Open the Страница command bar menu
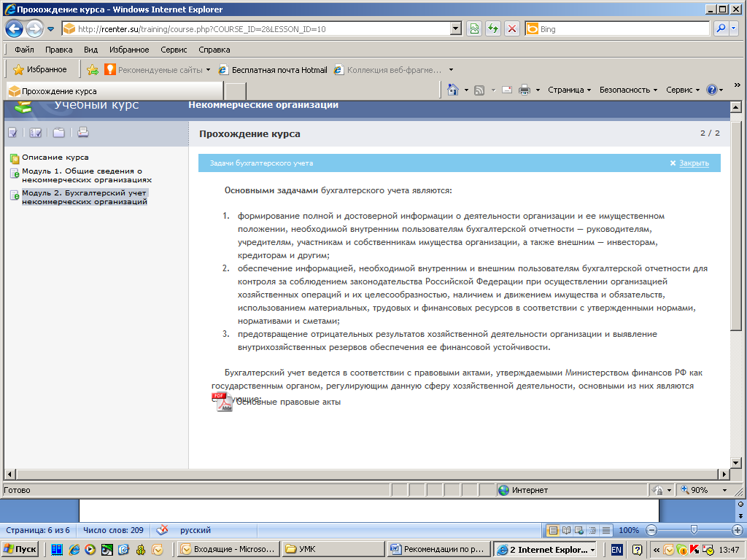 coord(569,90)
